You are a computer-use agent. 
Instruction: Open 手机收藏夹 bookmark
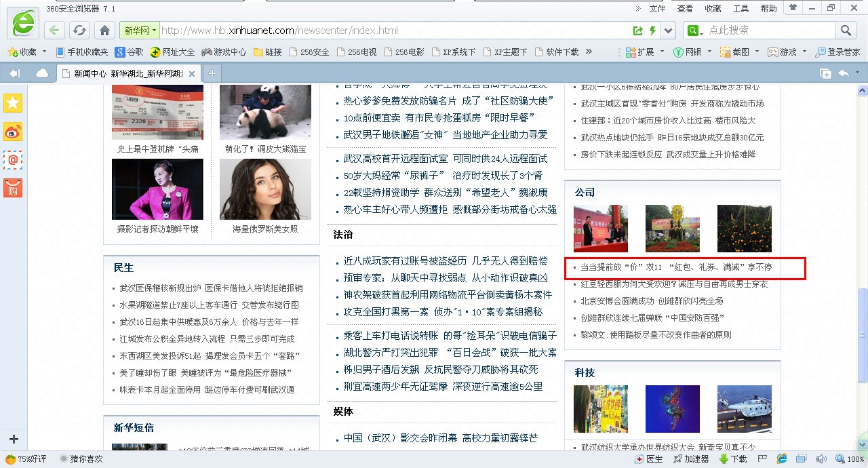coord(82,52)
